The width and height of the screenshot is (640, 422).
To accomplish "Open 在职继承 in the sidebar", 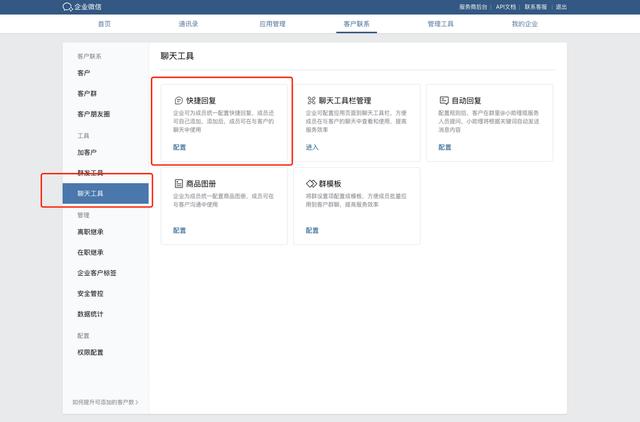I will coord(90,252).
